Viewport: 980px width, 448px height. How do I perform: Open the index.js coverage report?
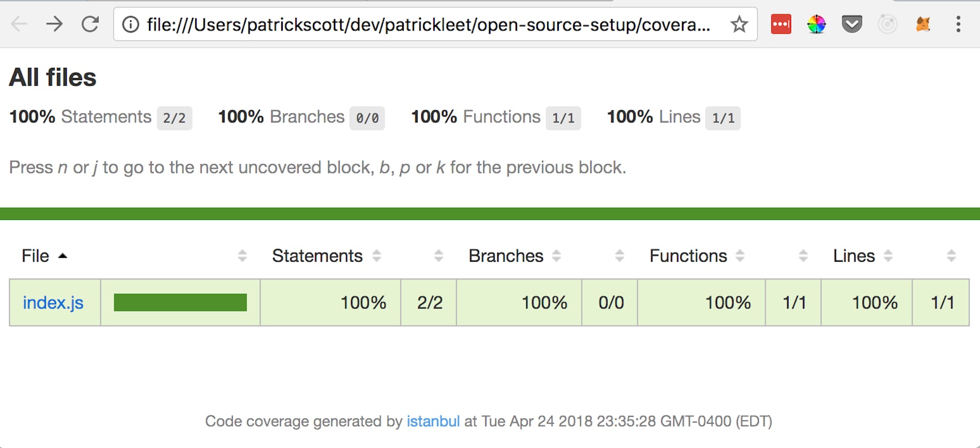point(53,302)
